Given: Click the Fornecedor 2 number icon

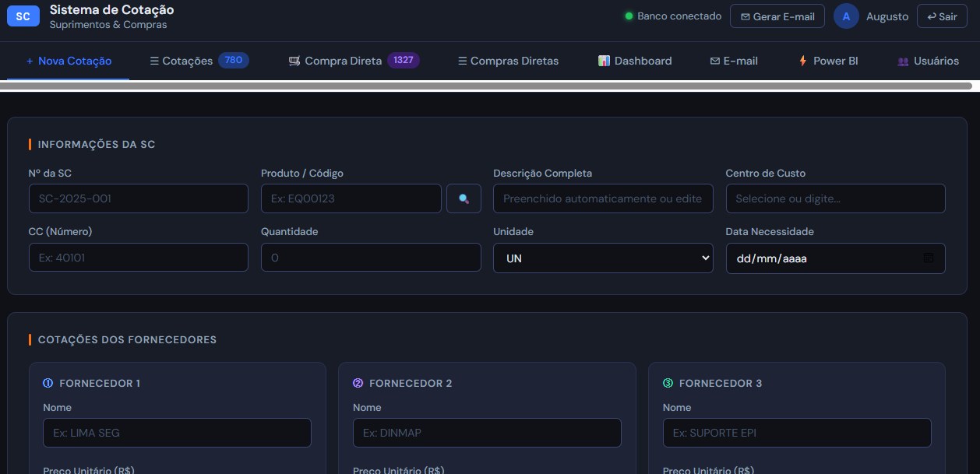Looking at the screenshot, I should tap(358, 383).
